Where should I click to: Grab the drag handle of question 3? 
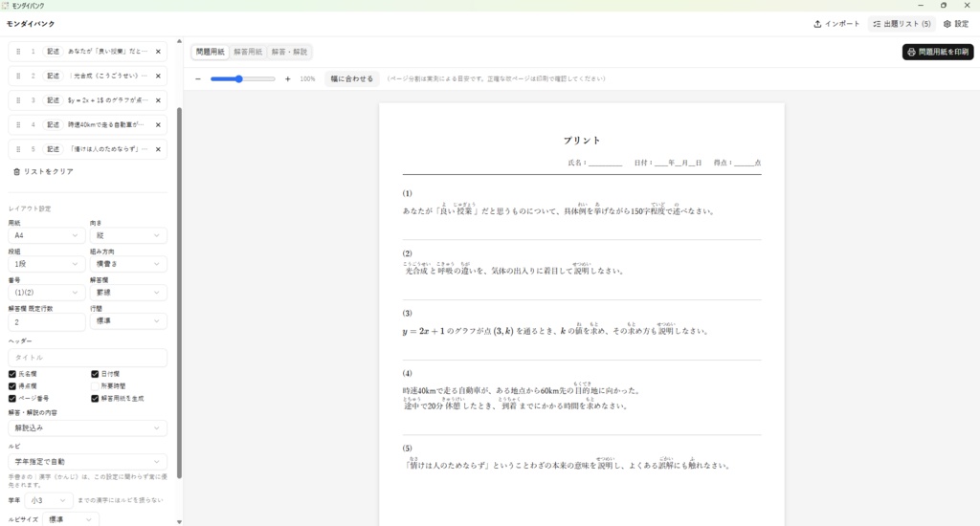click(18, 100)
